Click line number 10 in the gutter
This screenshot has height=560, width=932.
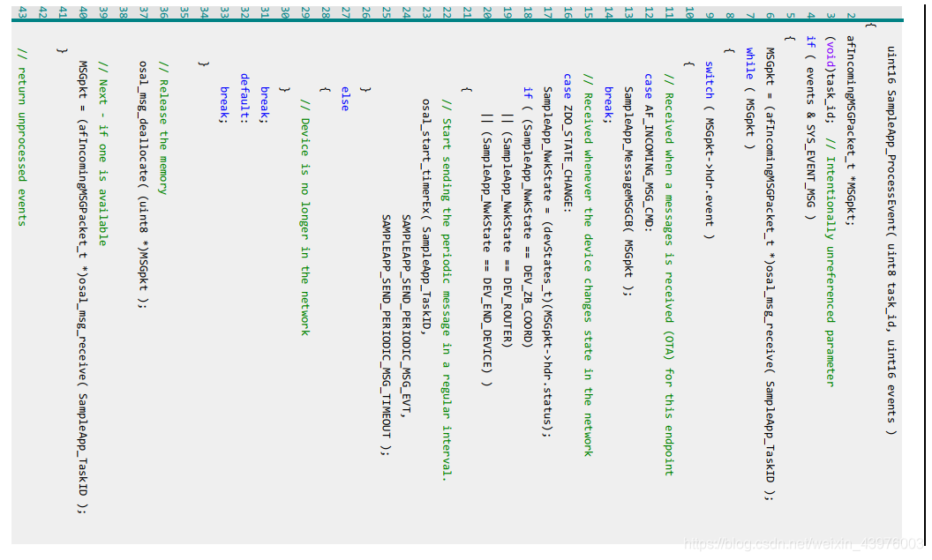click(689, 12)
